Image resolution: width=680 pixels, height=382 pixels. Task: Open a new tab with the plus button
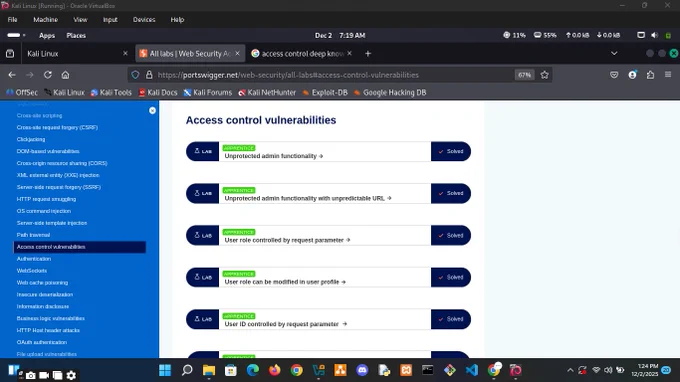coord(368,54)
